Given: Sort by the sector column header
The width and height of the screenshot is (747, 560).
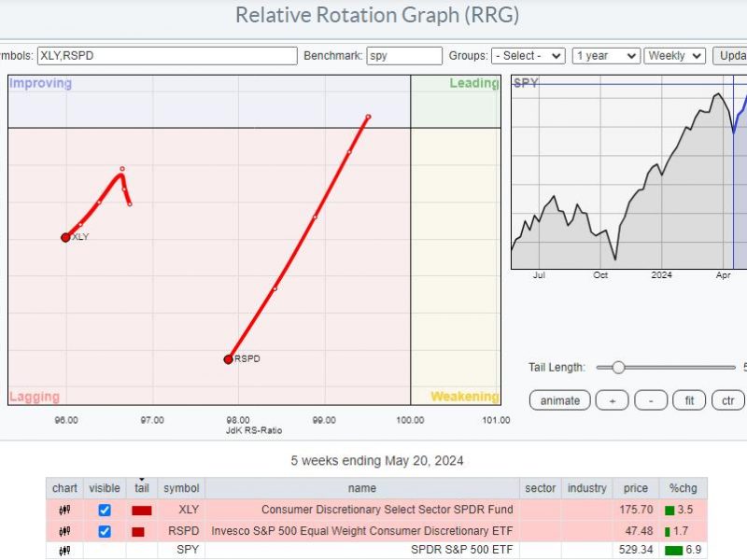Looking at the screenshot, I should click(x=541, y=488).
